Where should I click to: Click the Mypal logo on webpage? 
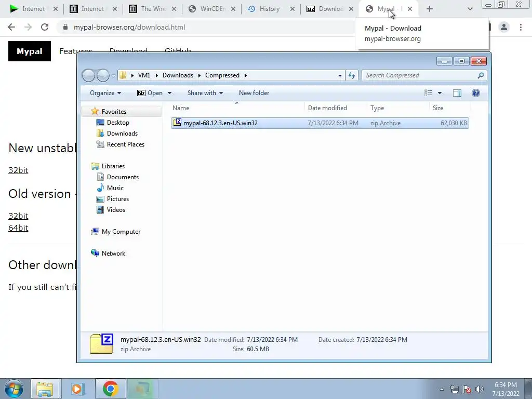[30, 51]
